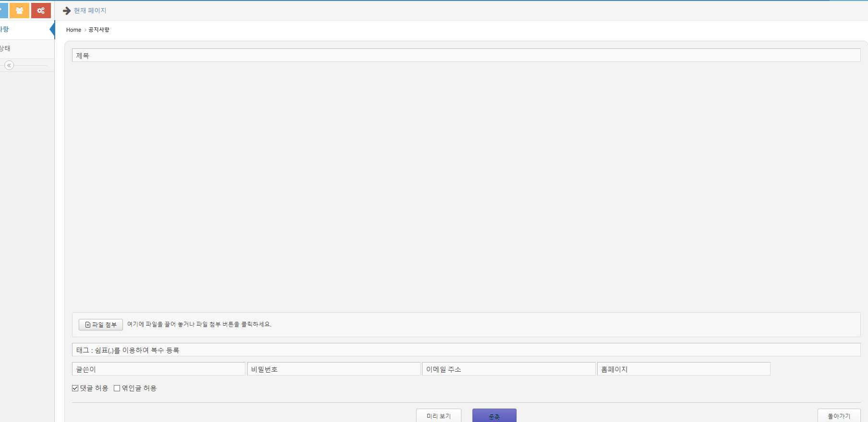
Task: Click the 이메일 주소 email field
Action: click(508, 369)
